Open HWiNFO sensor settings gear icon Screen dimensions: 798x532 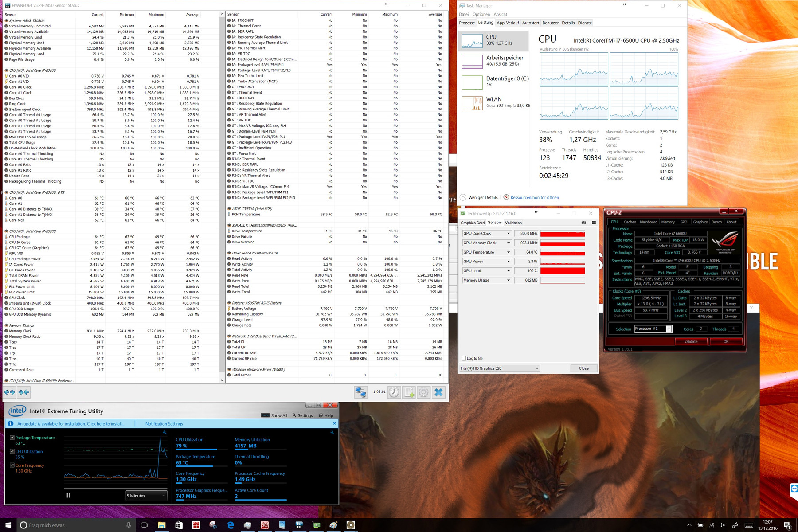pos(424,392)
